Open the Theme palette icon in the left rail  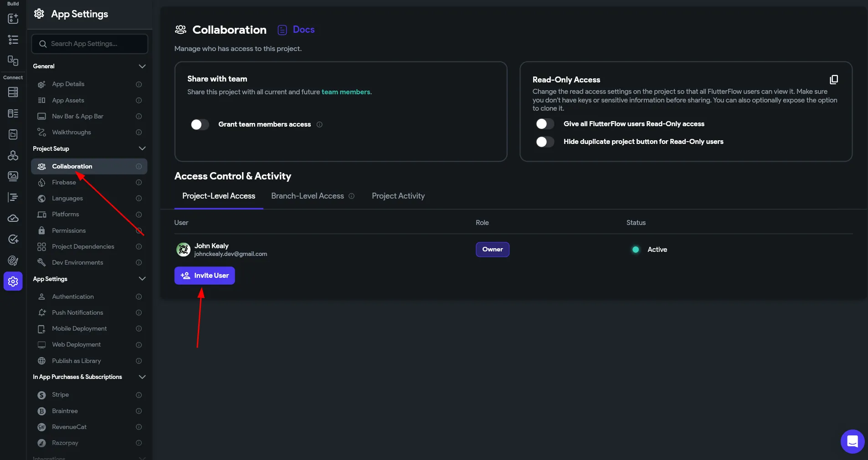pyautogui.click(x=13, y=261)
